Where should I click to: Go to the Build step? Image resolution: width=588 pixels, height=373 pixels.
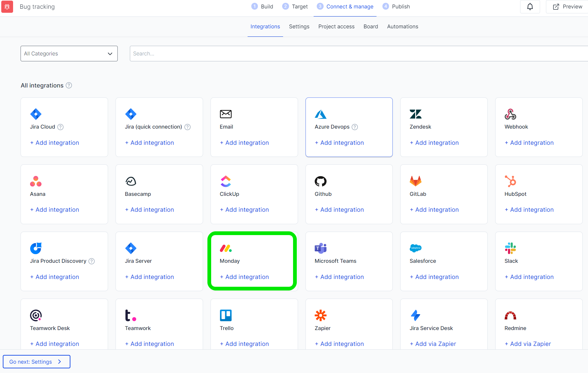tap(262, 7)
